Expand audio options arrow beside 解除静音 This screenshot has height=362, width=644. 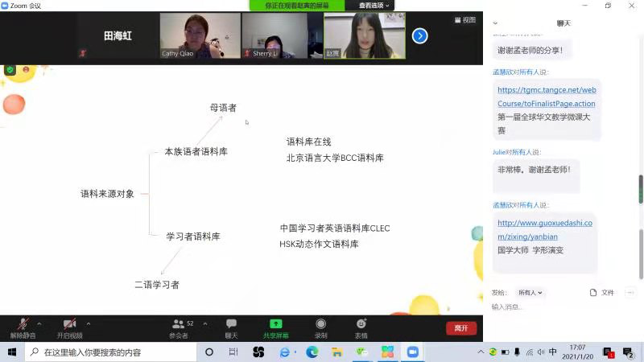coord(39,323)
